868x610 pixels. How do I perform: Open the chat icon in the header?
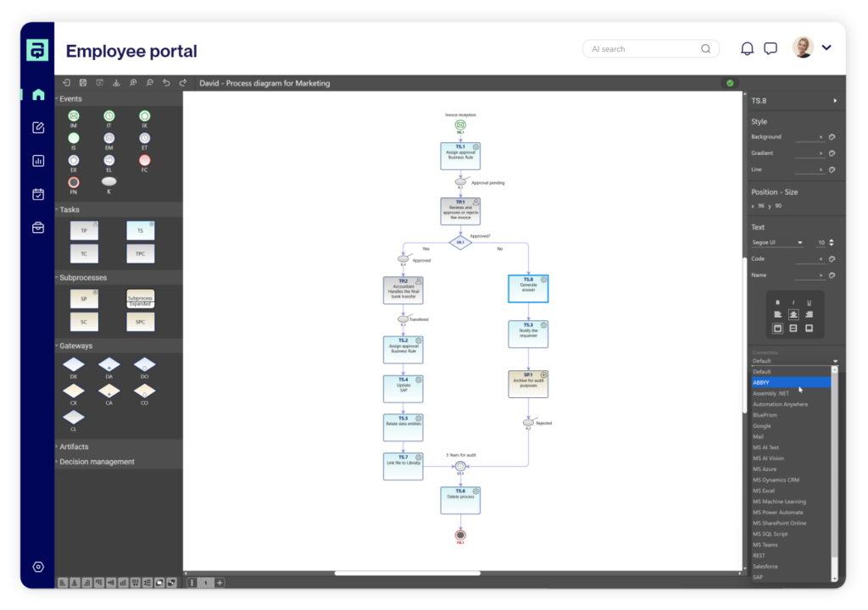[770, 48]
